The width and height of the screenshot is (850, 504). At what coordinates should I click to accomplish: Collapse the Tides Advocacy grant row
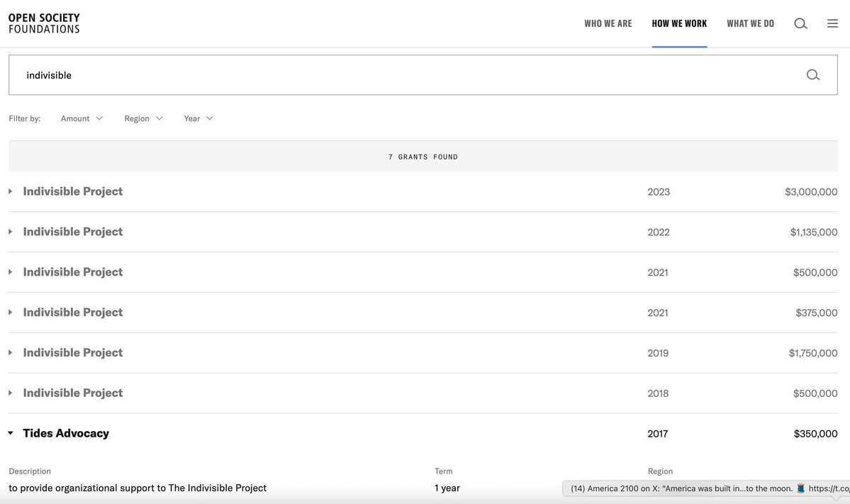11,433
